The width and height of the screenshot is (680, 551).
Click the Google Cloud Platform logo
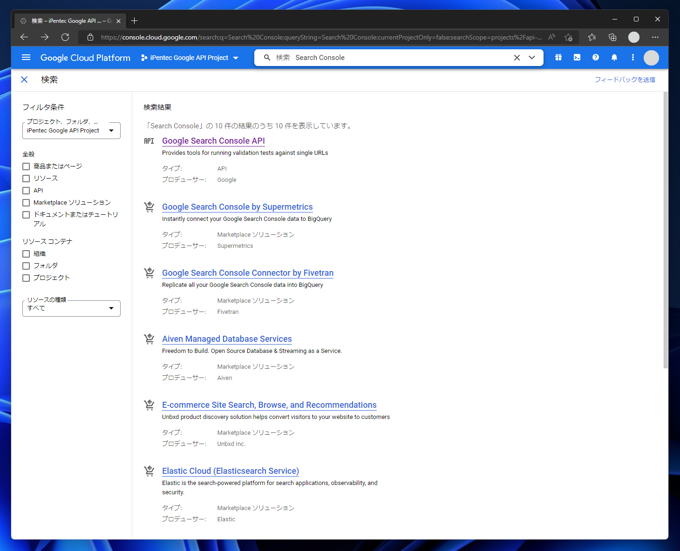click(85, 58)
